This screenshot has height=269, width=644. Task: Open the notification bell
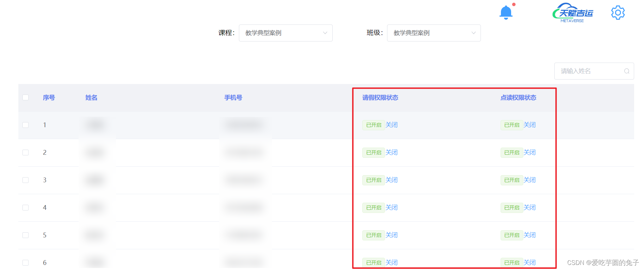[506, 13]
